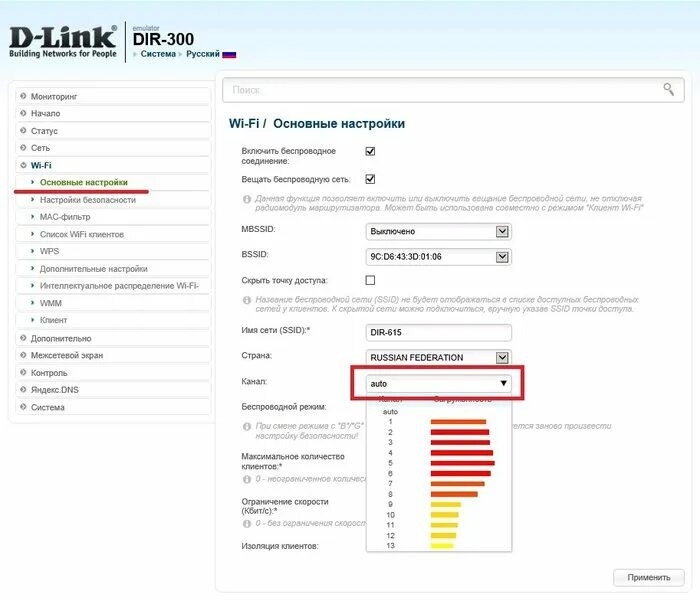Open the BSSID dropdown
Viewport: 700px width, 601px height.
438,257
